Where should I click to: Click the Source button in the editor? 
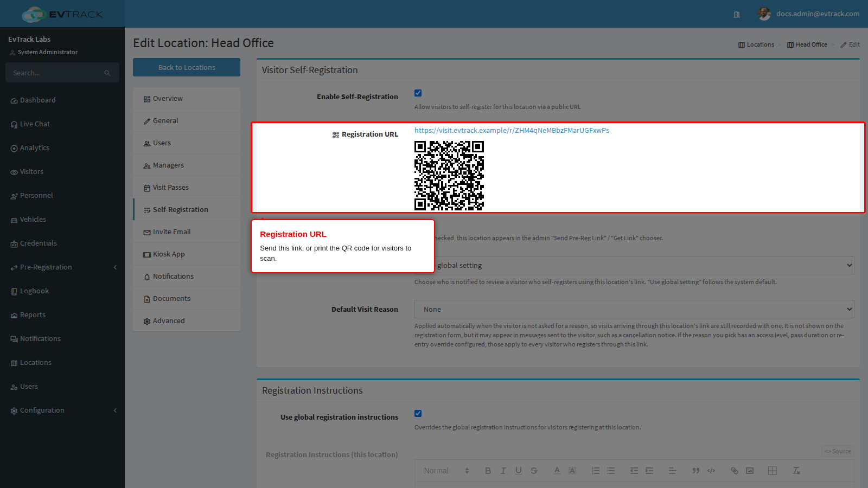838,451
